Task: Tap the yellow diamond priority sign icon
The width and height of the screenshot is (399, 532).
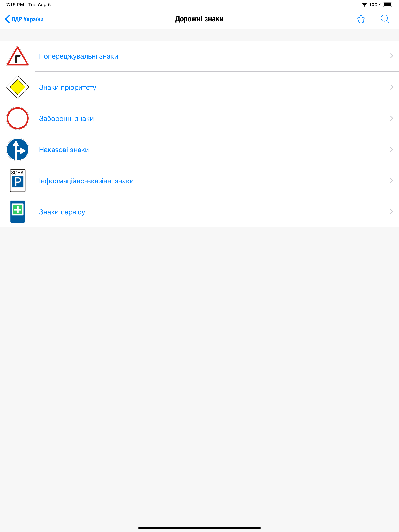Action: [18, 87]
